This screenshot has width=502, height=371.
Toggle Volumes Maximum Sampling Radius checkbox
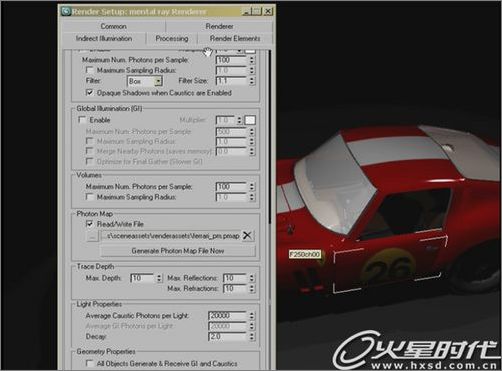(89, 197)
